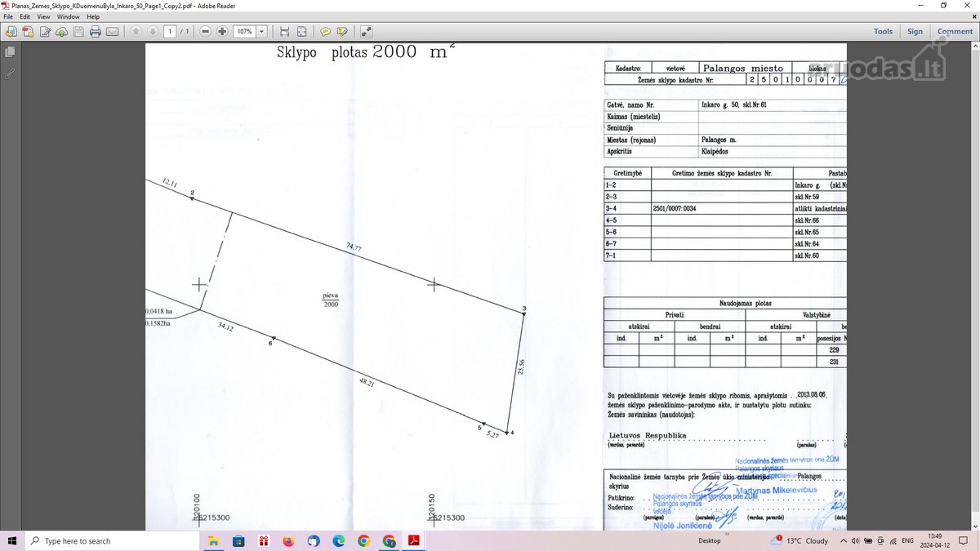Click the Print file icon

pyautogui.click(x=95, y=32)
